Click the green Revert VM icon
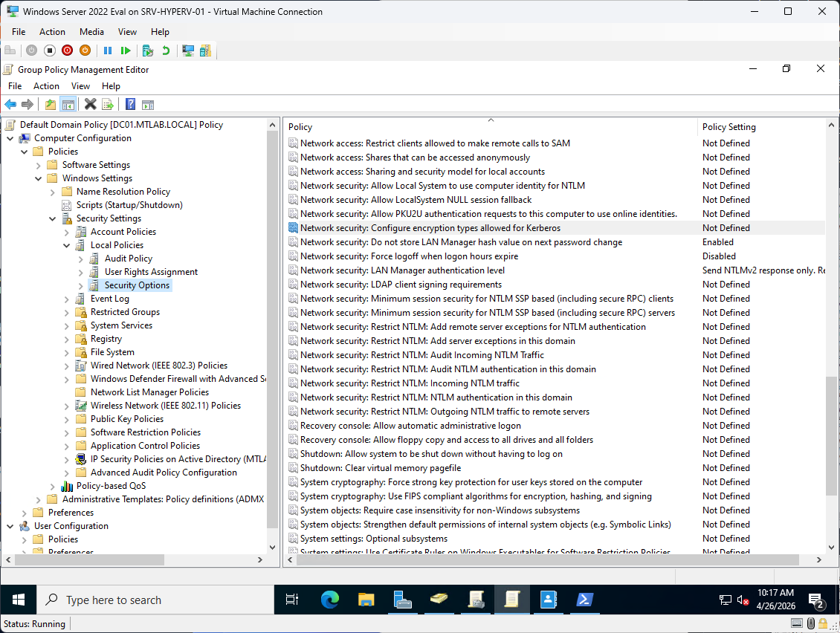Viewport: 840px width, 633px height. 166,51
